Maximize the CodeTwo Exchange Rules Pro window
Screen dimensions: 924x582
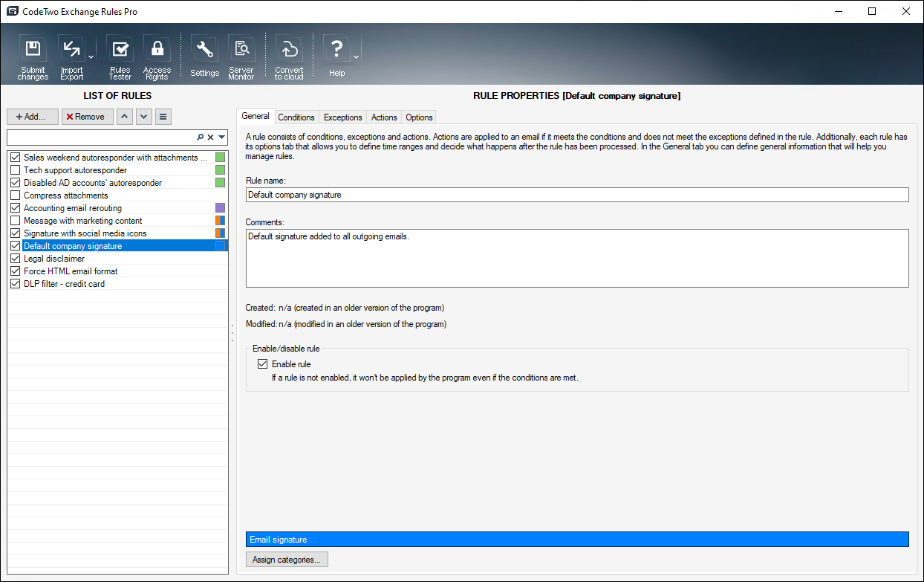[872, 11]
